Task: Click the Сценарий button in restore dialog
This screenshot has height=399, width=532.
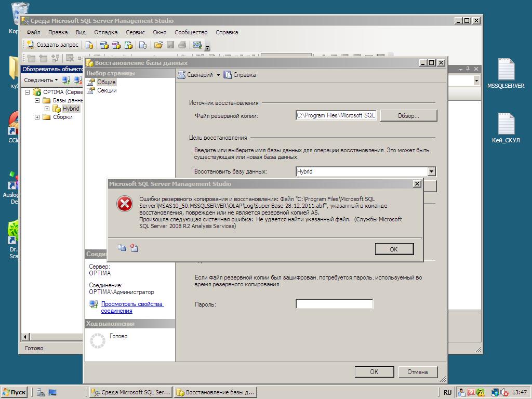Action: coord(195,75)
